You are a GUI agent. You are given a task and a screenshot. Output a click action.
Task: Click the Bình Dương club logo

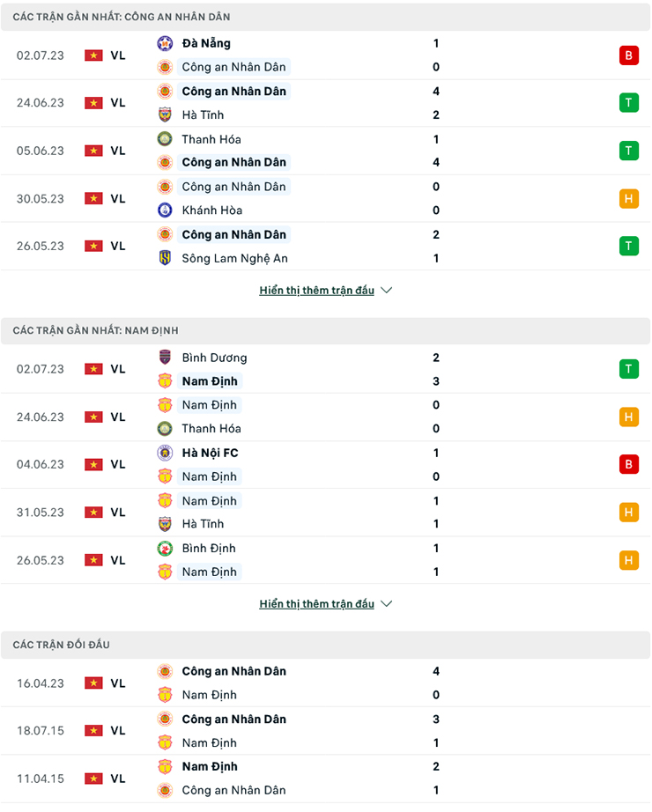(x=165, y=358)
